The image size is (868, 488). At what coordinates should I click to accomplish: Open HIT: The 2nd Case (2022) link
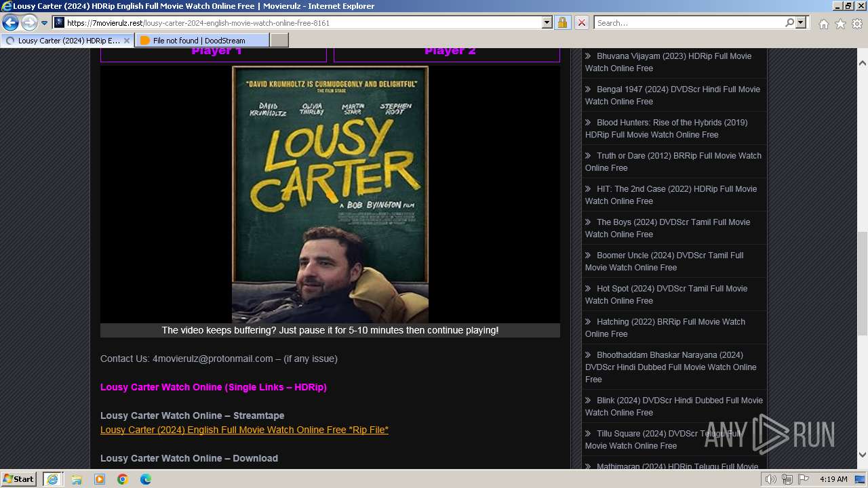click(671, 195)
